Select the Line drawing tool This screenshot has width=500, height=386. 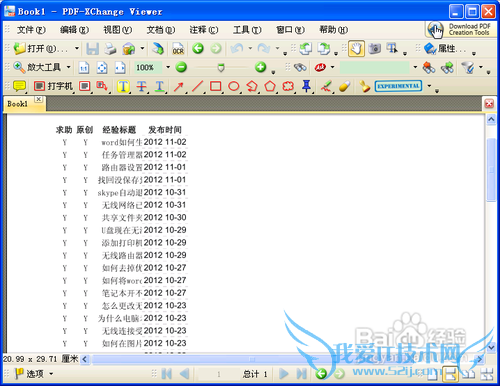click(197, 87)
